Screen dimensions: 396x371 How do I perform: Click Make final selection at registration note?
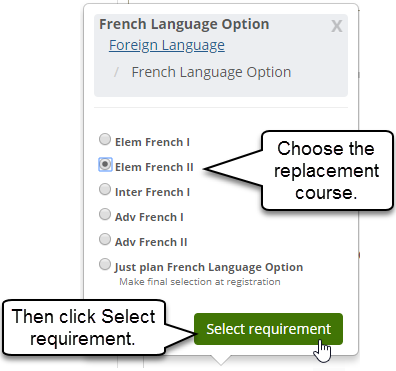(200, 282)
